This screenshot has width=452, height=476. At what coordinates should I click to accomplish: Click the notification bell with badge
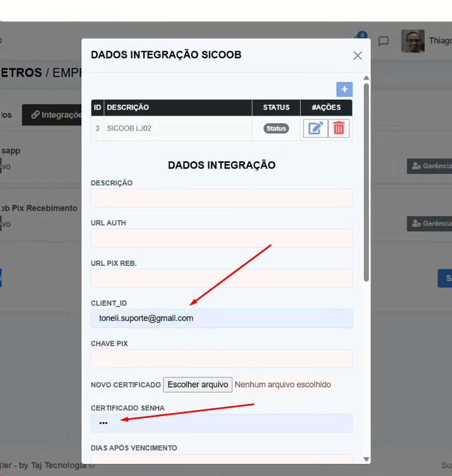tap(360, 40)
